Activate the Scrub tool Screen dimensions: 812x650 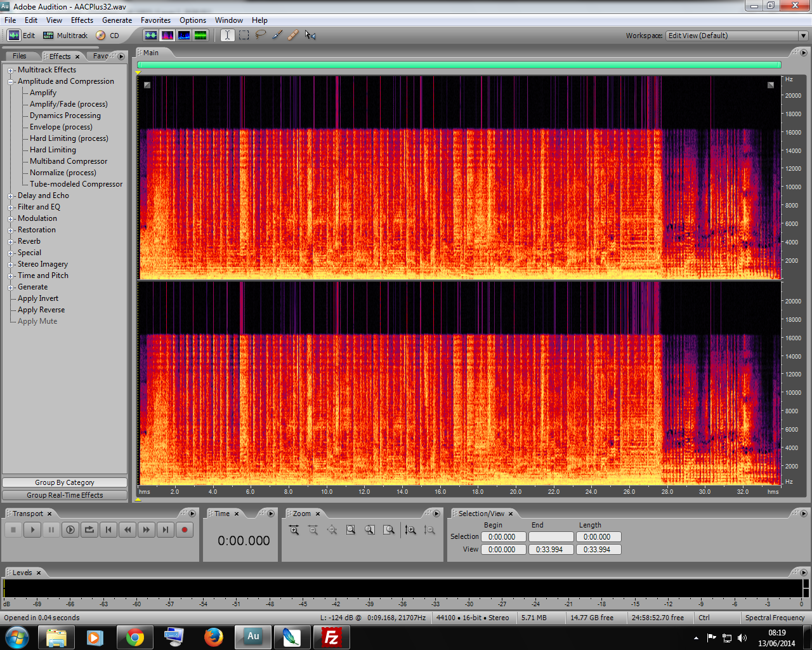(310, 35)
